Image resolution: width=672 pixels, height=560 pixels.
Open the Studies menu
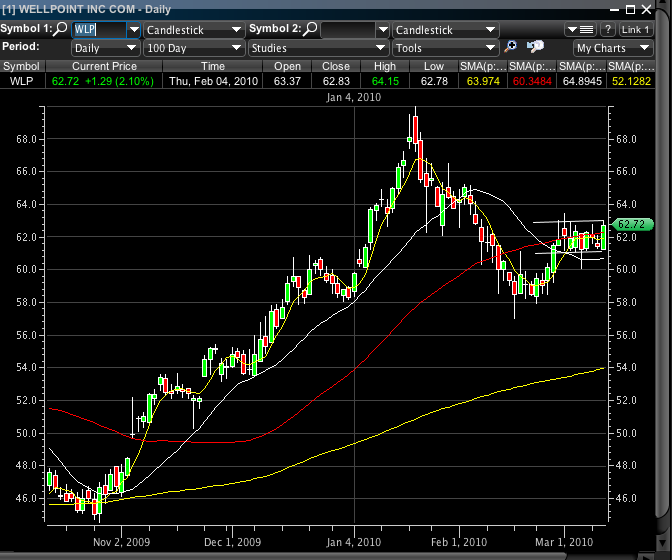[x=317, y=47]
